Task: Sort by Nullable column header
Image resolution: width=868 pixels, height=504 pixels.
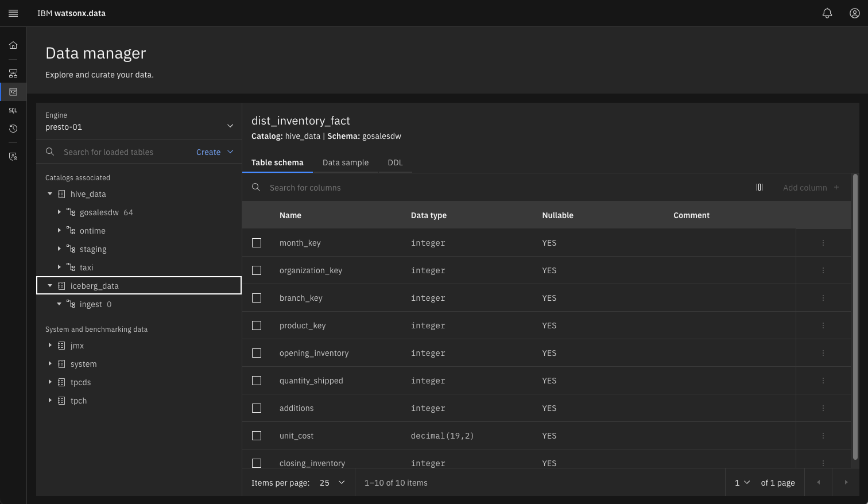Action: tap(557, 215)
